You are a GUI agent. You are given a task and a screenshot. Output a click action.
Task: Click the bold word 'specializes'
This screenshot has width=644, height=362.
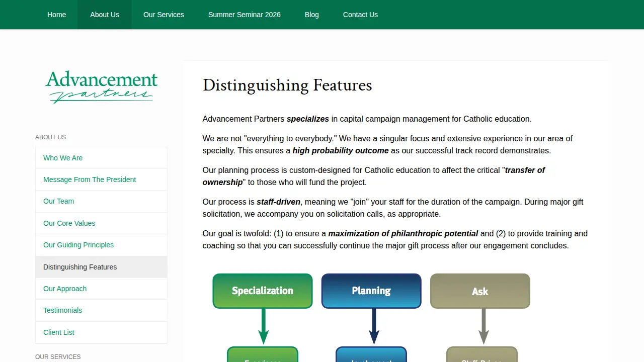(x=308, y=119)
